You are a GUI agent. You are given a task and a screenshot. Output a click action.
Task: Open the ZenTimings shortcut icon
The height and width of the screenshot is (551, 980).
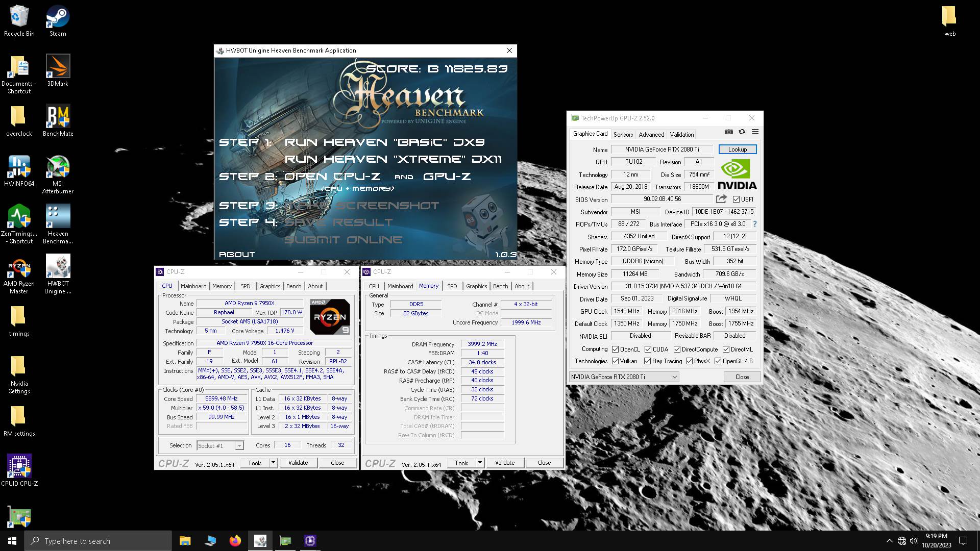(19, 224)
